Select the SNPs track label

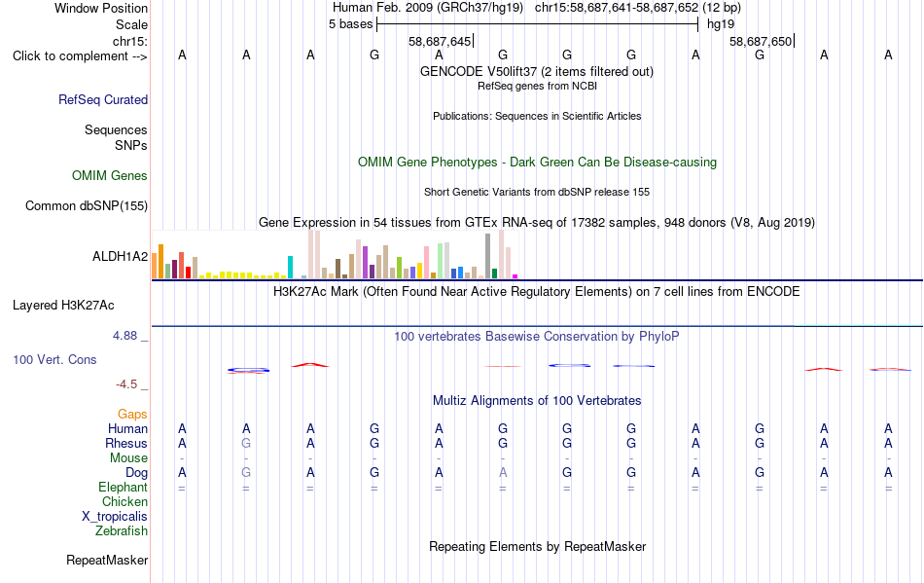[131, 145]
